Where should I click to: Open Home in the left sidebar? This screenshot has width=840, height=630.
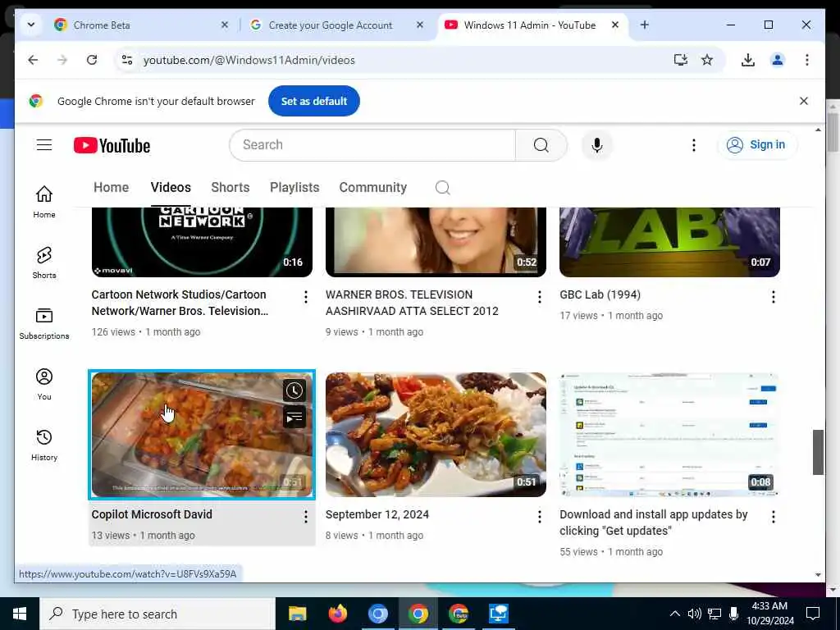pyautogui.click(x=44, y=202)
